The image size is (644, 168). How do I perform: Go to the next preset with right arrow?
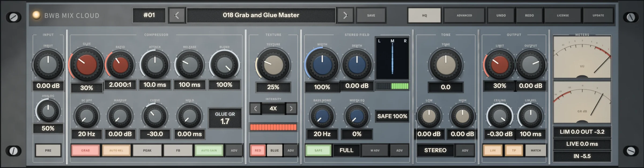point(345,15)
